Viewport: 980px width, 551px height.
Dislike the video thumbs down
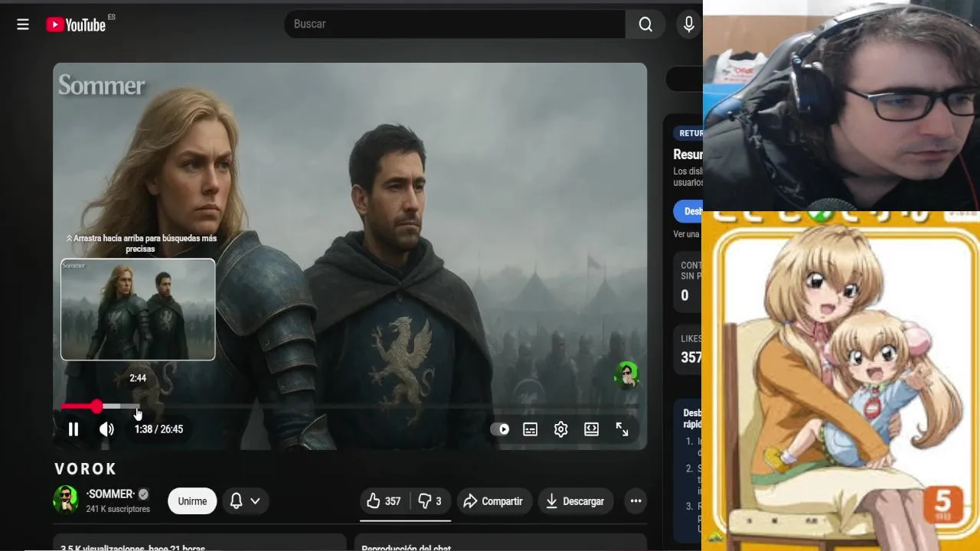tap(430, 501)
